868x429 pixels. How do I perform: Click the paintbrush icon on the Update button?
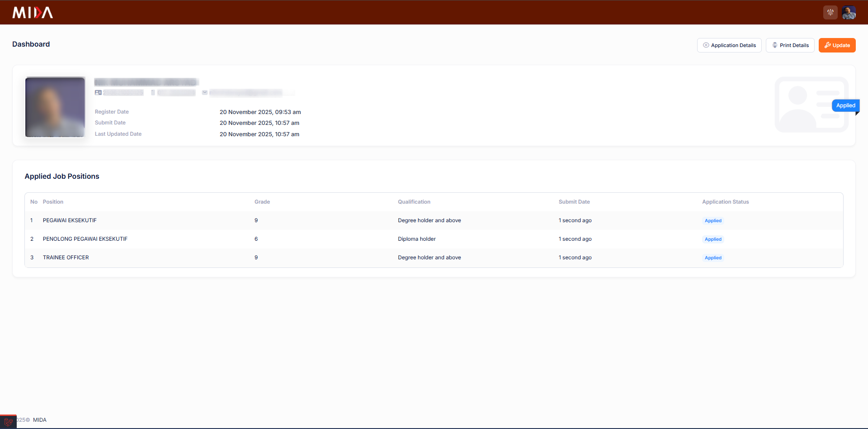click(x=827, y=45)
